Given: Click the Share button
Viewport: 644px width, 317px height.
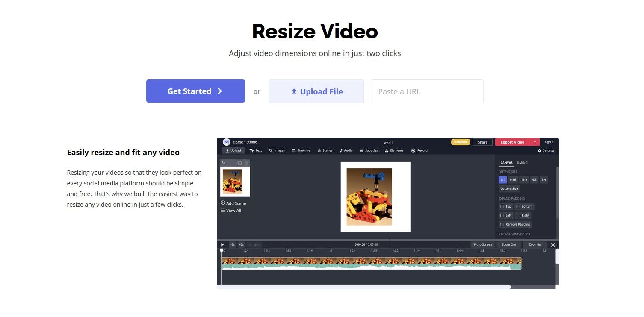Looking at the screenshot, I should [482, 142].
